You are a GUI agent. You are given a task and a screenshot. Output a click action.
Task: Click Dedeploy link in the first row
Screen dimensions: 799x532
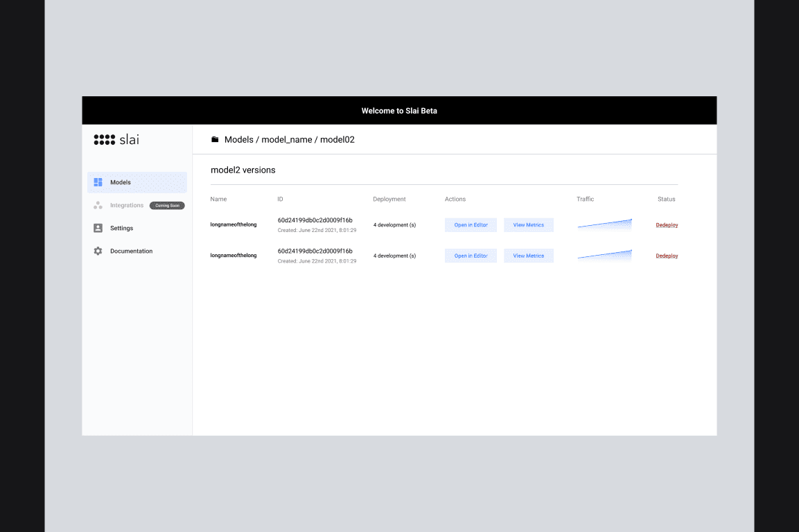[667, 224]
